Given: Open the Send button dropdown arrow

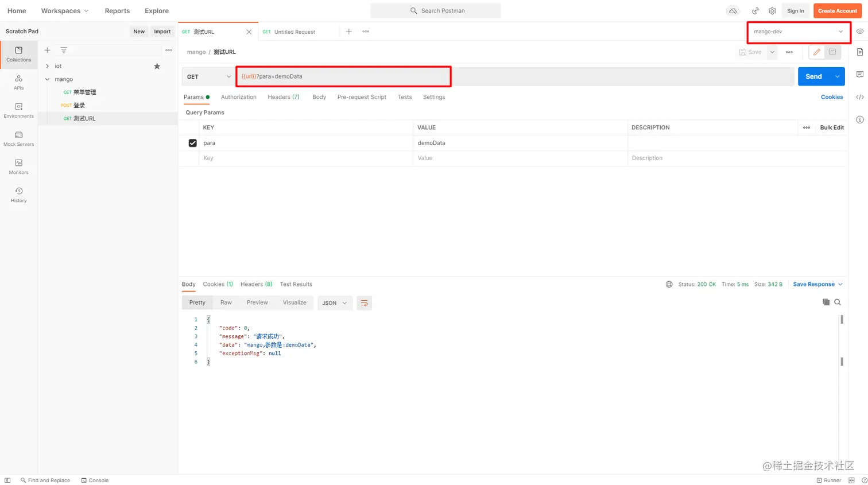Looking at the screenshot, I should click(837, 76).
